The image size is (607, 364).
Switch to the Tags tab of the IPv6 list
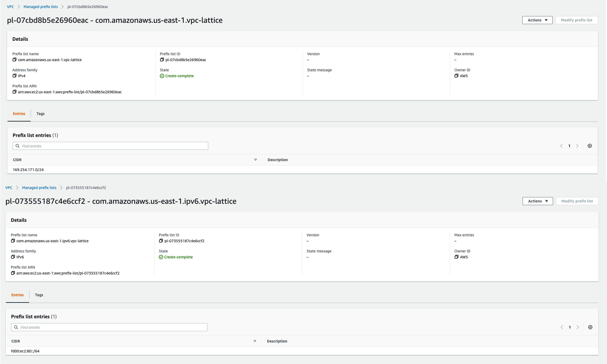[x=39, y=295]
